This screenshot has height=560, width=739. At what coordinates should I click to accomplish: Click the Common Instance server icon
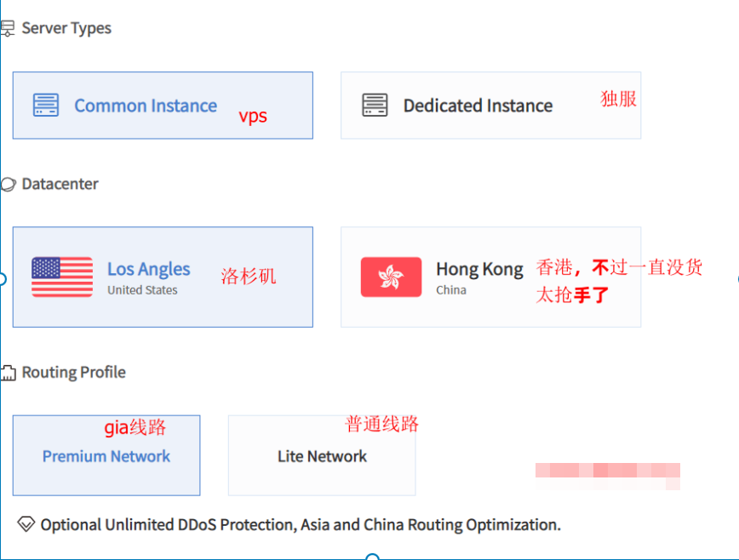46,106
